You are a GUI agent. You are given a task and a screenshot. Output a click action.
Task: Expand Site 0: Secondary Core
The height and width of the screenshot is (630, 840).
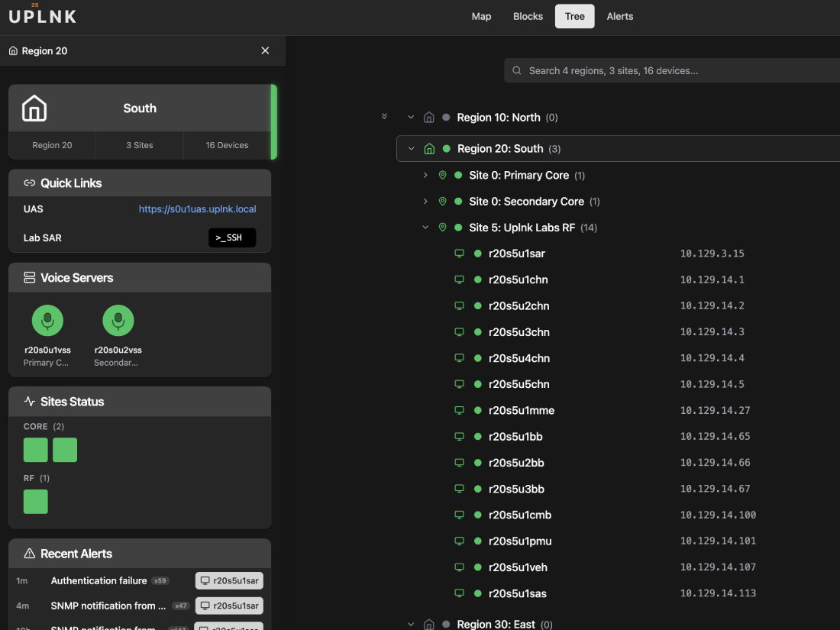click(425, 201)
